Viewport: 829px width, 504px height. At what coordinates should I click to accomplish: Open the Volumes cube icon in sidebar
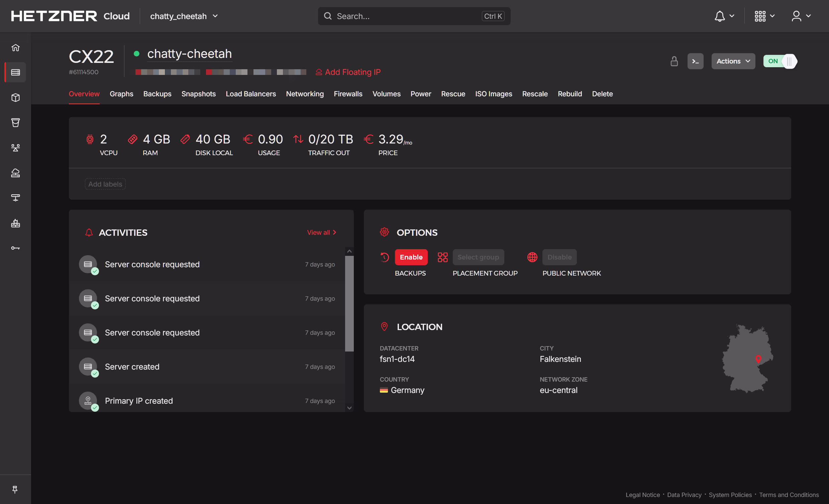coord(15,98)
